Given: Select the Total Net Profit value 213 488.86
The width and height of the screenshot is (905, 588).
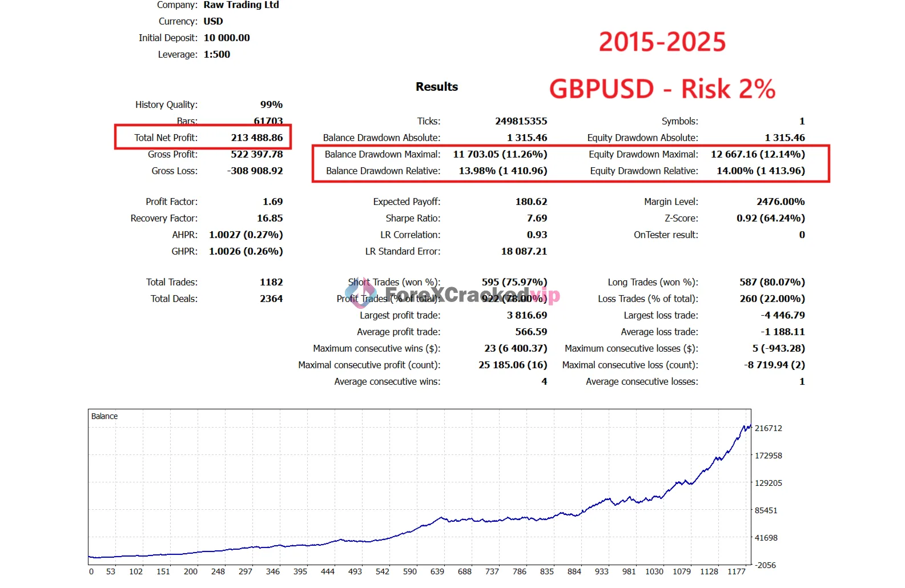Looking at the screenshot, I should 256,138.
